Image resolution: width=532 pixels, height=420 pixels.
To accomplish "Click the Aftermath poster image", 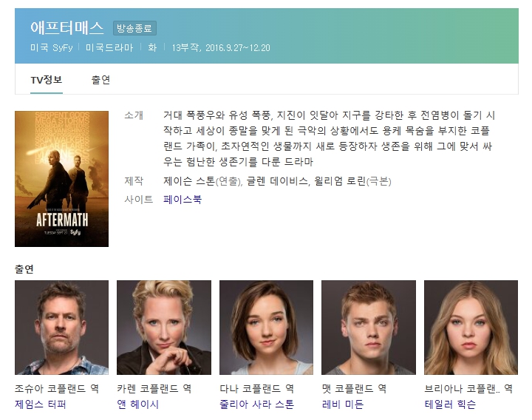I will 62,179.
